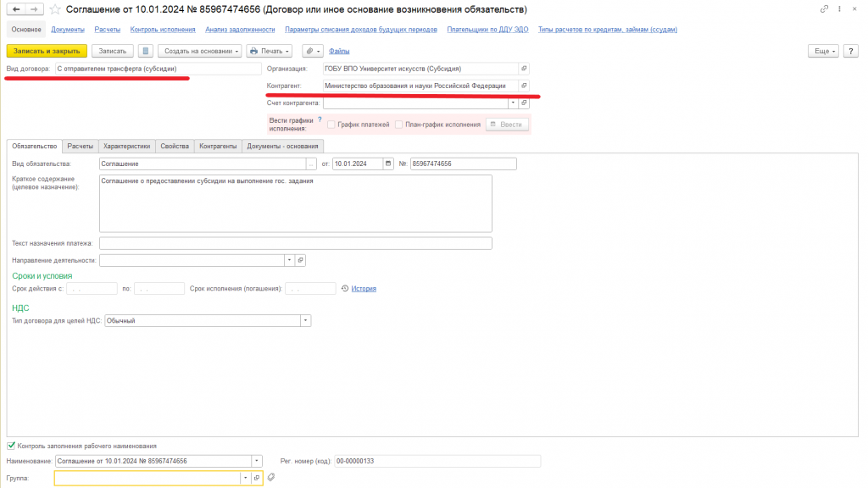Screen dimensions: 868x488
Task: Open Контроль исполнения navigation link
Action: pos(163,30)
